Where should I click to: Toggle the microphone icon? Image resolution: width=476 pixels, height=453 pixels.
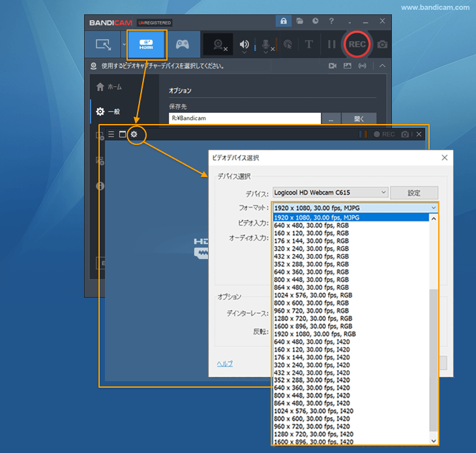click(266, 45)
